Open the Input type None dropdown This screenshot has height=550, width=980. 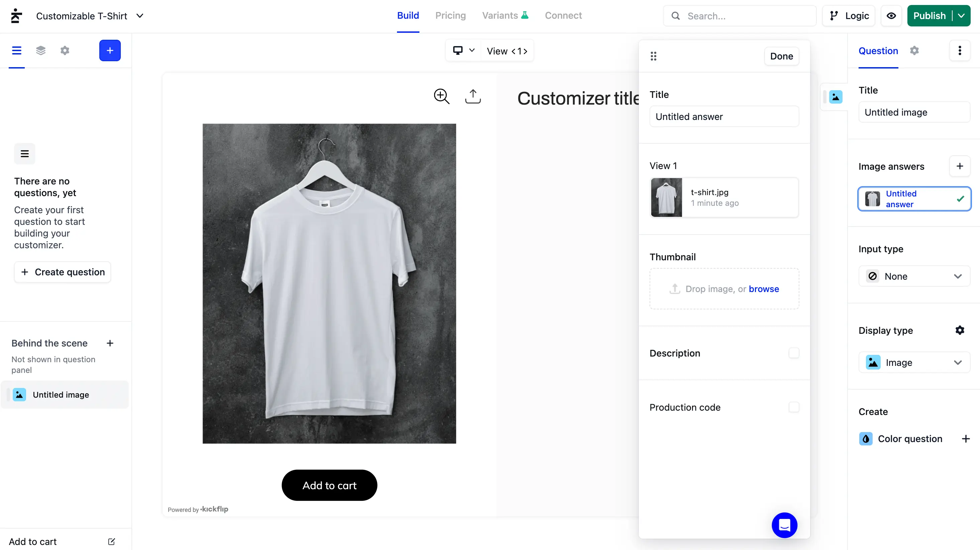point(914,276)
